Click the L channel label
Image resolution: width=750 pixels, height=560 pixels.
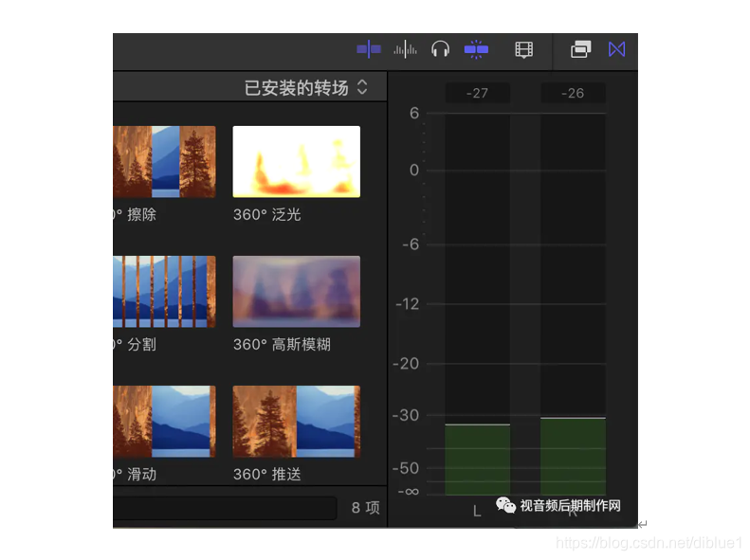(x=477, y=512)
